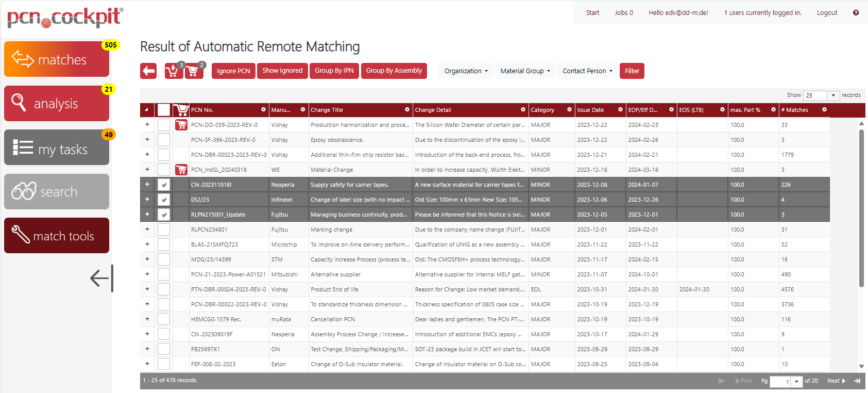868x393 pixels.
Task: Sort by # Matches column header
Action: click(x=794, y=110)
